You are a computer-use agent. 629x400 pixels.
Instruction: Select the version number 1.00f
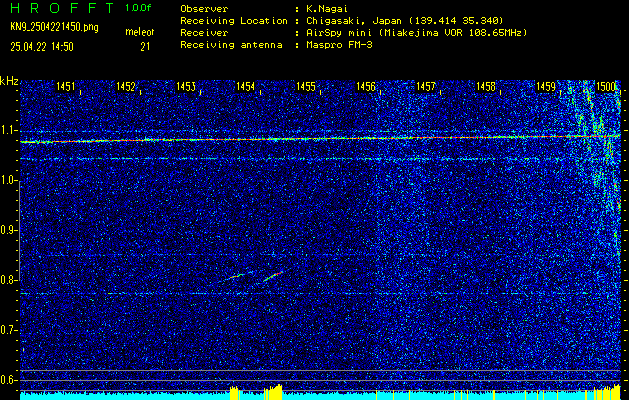(x=140, y=8)
